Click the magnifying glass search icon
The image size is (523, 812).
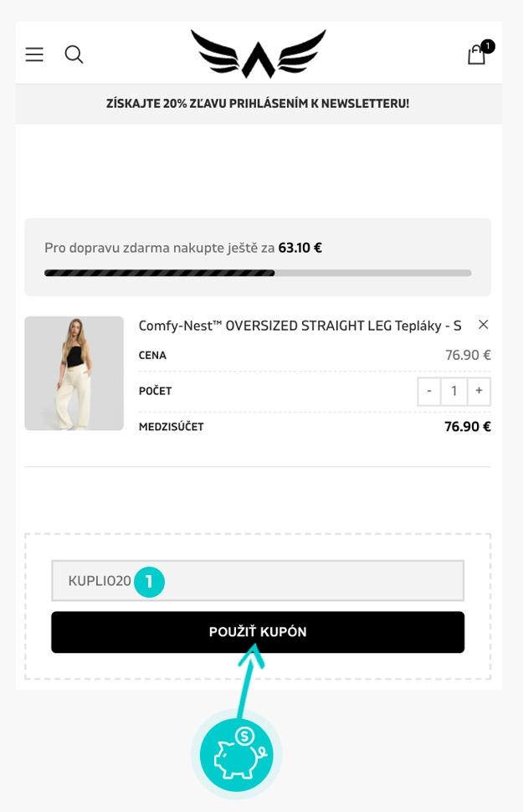coord(74,54)
